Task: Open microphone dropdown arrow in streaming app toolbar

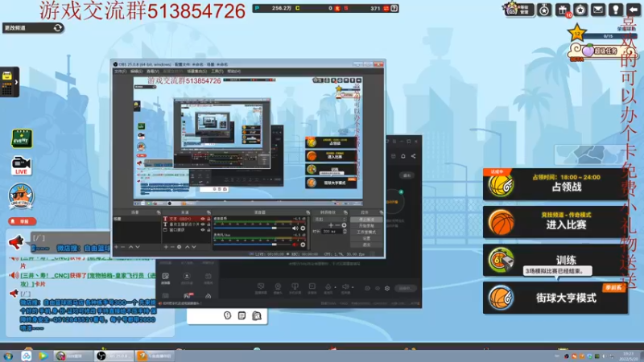Action: [335, 288]
